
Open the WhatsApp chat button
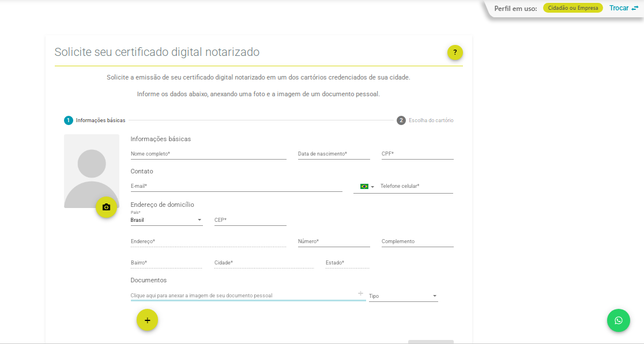point(618,320)
